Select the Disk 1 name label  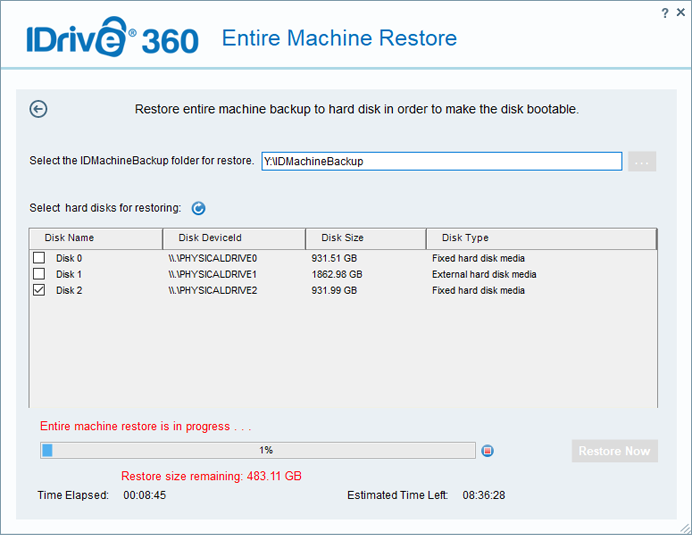pyautogui.click(x=69, y=274)
